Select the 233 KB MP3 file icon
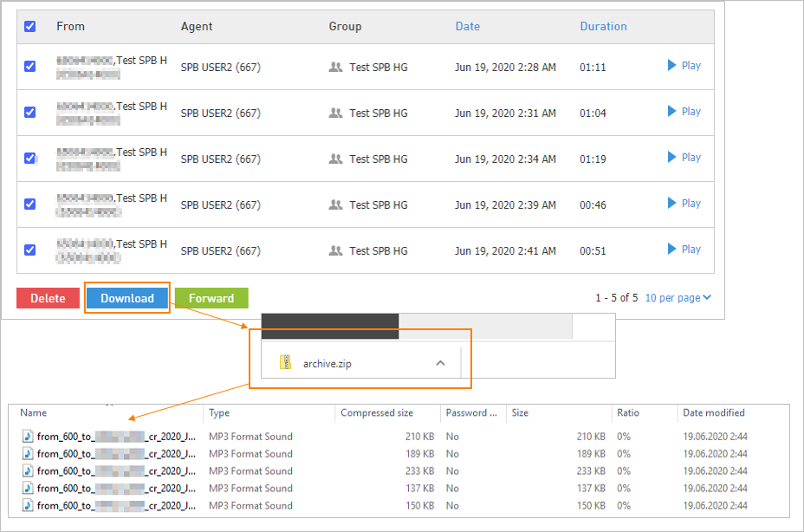The image size is (804, 532). tap(28, 470)
